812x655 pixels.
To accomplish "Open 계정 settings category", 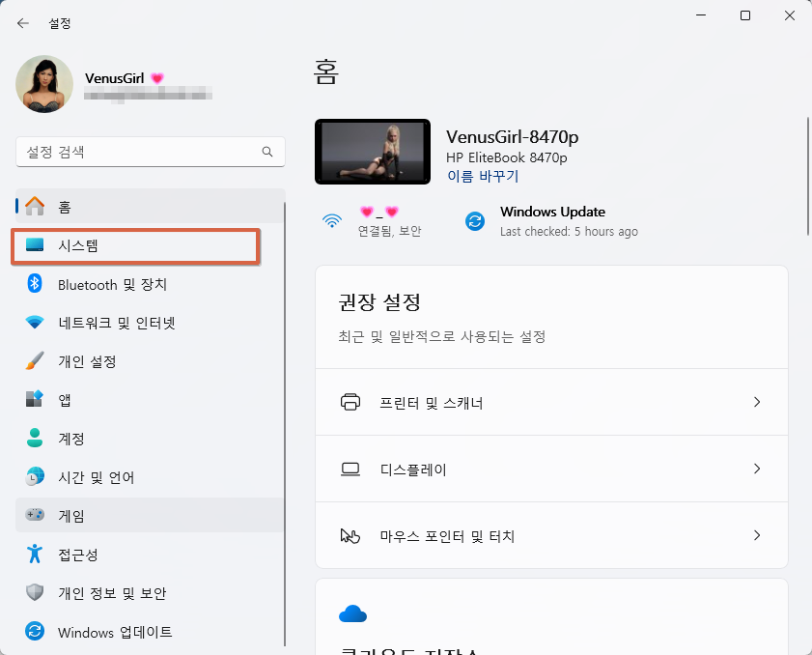I will 151,439.
